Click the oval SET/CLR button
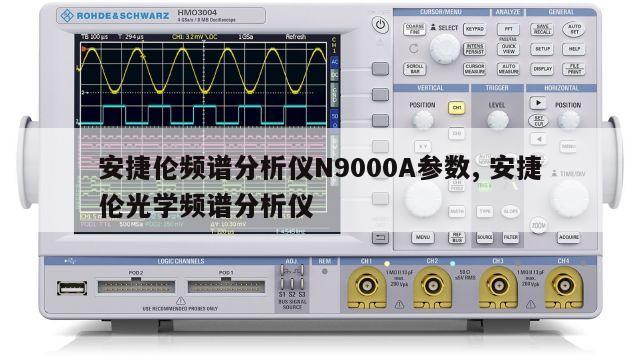 coord(538,121)
